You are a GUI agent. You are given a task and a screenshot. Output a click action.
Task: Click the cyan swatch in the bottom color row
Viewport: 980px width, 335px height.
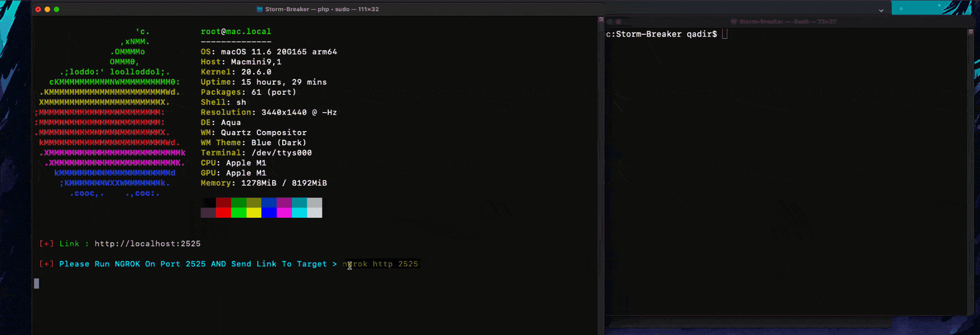tap(300, 213)
